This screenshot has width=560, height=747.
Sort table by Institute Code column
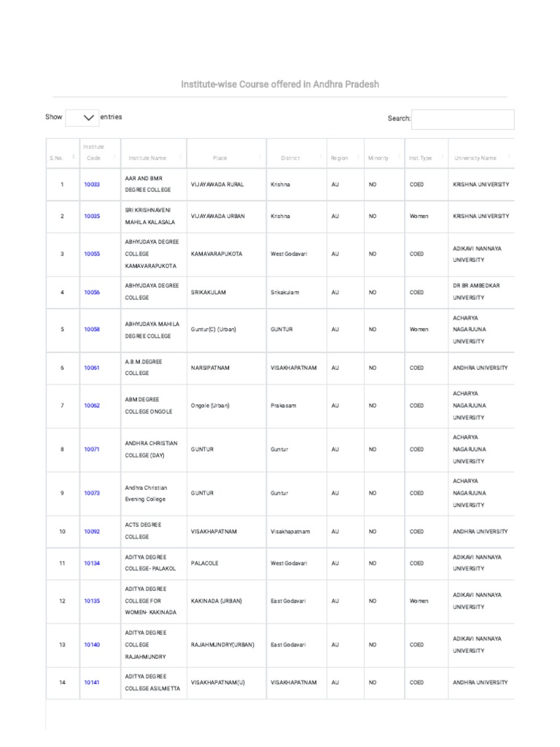click(x=114, y=158)
